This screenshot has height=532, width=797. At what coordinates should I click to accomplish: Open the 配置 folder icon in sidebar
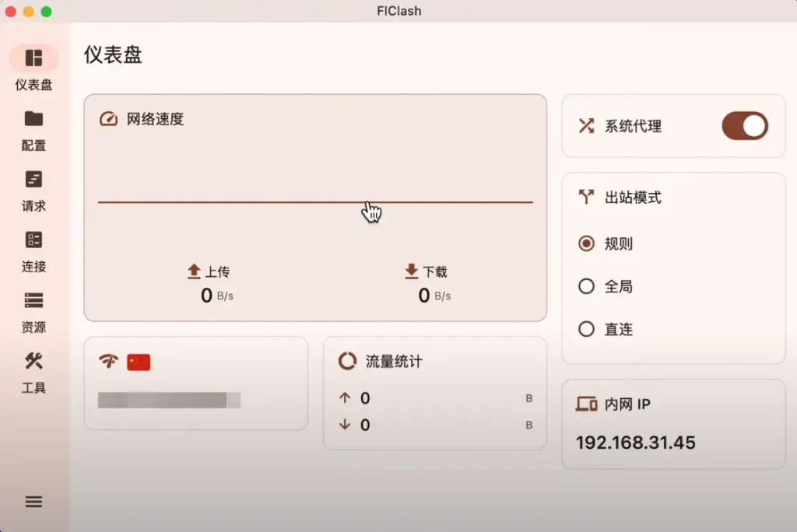[x=33, y=119]
